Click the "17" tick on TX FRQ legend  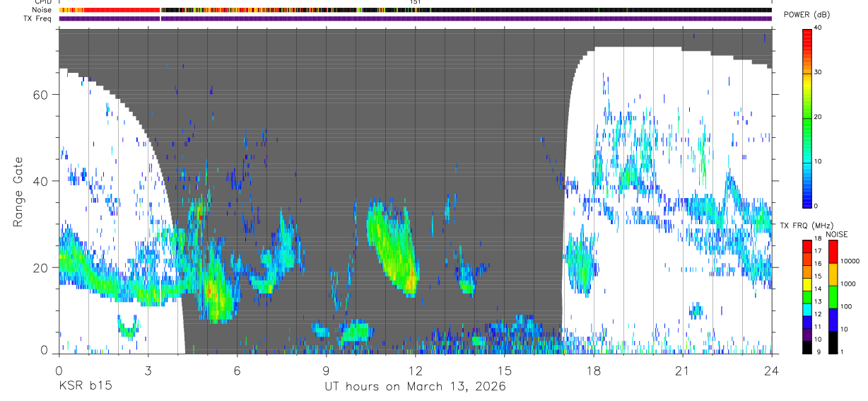click(x=818, y=252)
